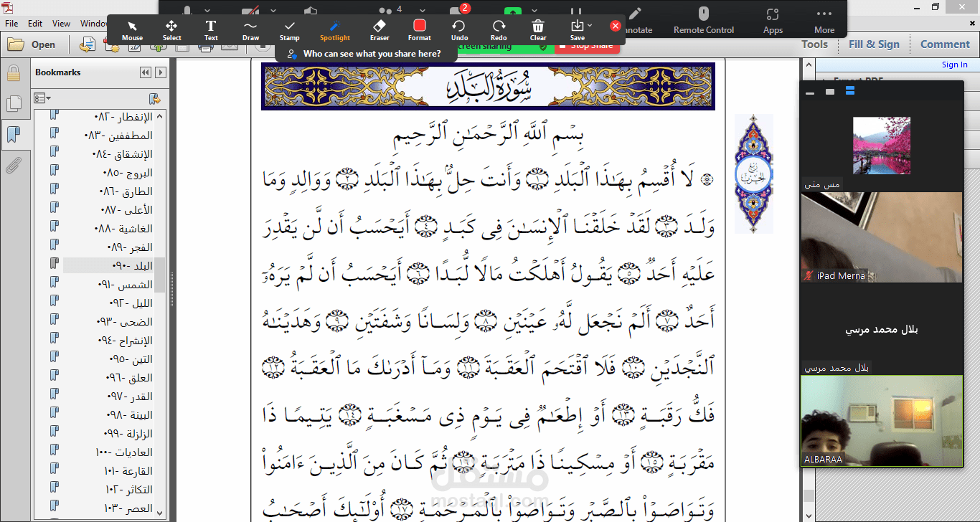Open bookmark الضحى -٠٩٣
980x522 pixels.
(x=124, y=322)
